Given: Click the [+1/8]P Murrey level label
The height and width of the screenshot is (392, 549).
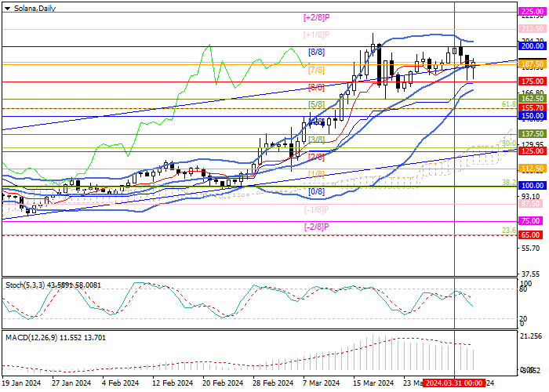Looking at the screenshot, I should (x=317, y=34).
